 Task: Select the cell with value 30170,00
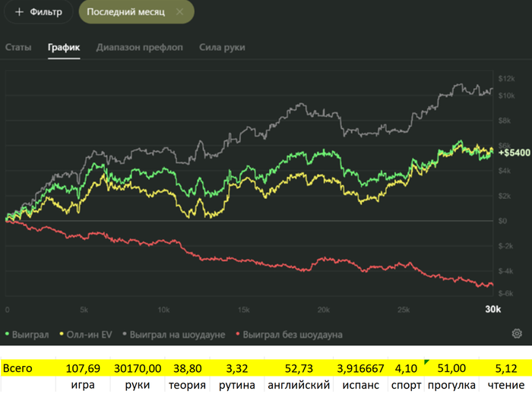(138, 368)
